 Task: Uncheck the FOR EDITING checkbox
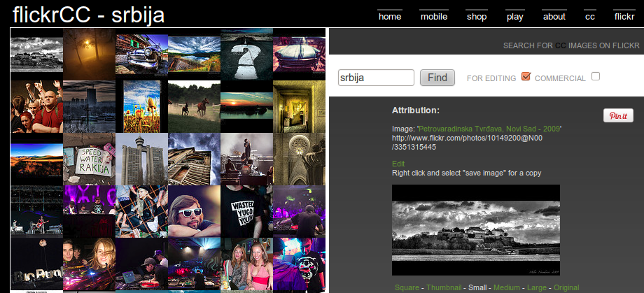pyautogui.click(x=526, y=76)
